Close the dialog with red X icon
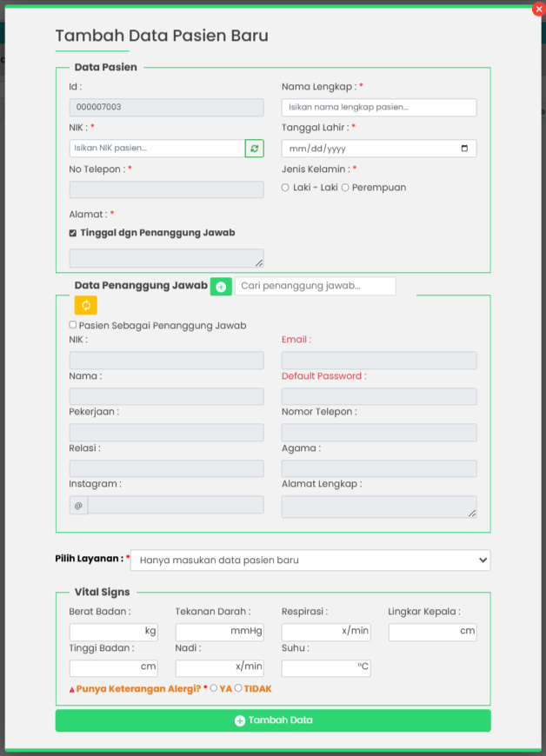546x756 pixels. click(538, 9)
